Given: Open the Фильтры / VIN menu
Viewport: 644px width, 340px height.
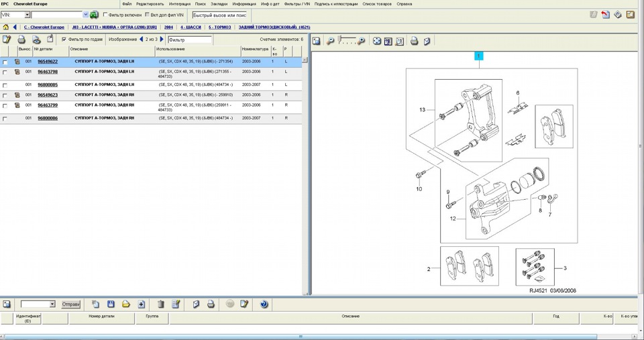Looking at the screenshot, I should coord(297,4).
